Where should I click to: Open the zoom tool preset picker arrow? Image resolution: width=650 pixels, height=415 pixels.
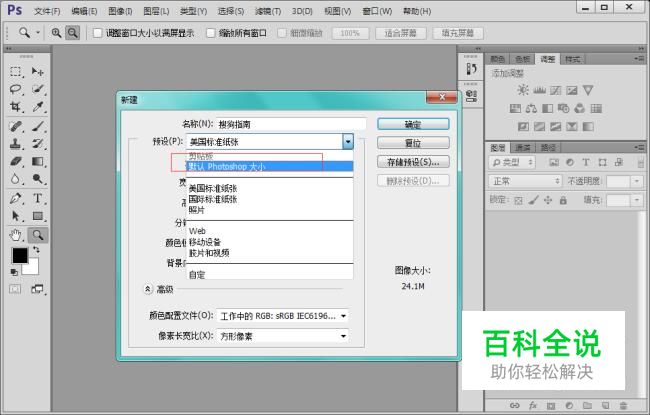pyautogui.click(x=38, y=32)
